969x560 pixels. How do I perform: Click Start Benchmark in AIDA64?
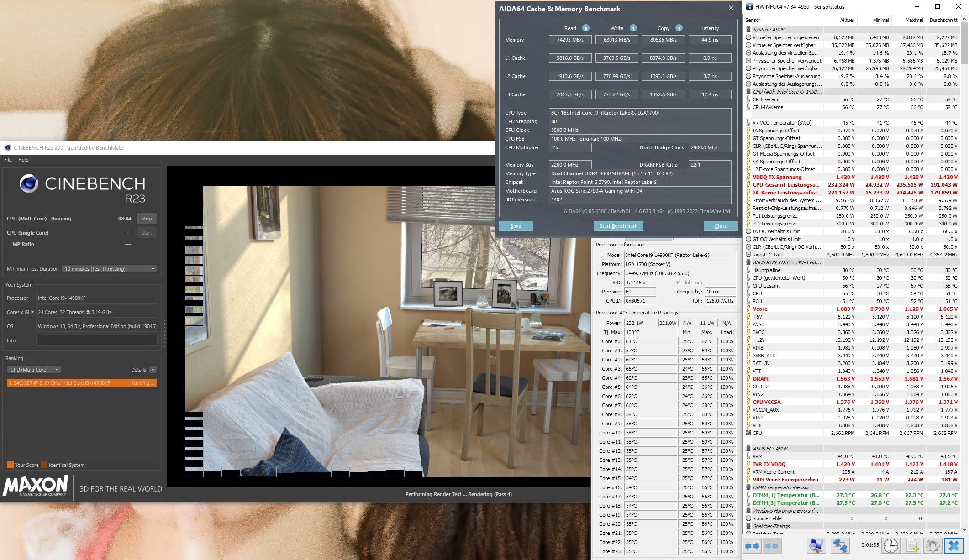click(x=618, y=226)
